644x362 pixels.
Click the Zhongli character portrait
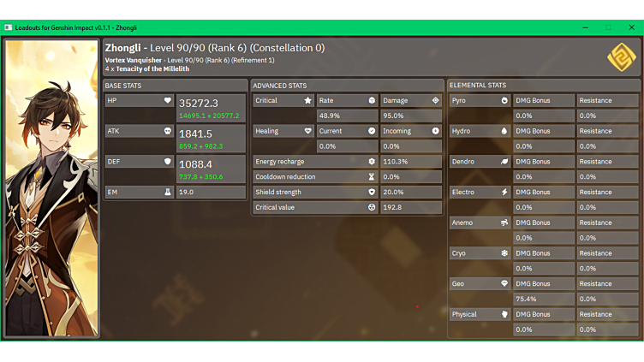[x=52, y=188]
